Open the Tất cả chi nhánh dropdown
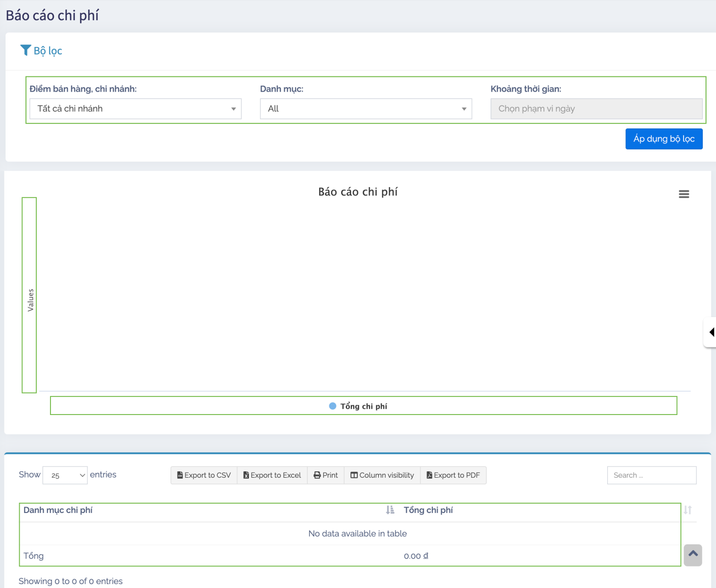The image size is (716, 588). tap(135, 109)
